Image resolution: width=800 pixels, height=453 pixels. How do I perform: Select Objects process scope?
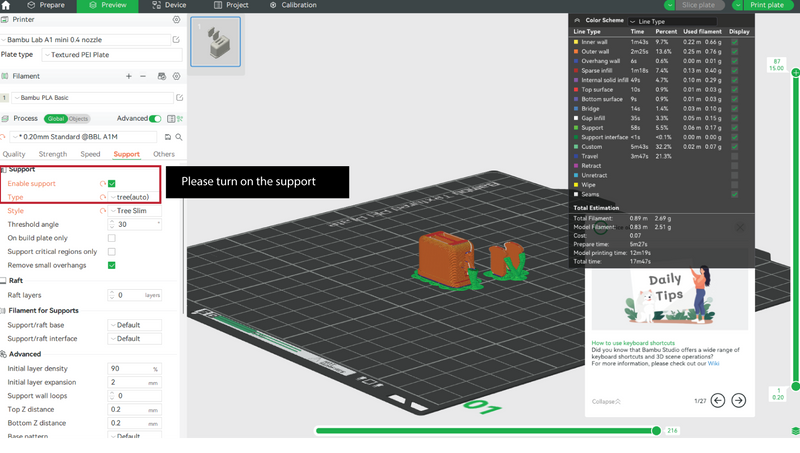pos(78,118)
